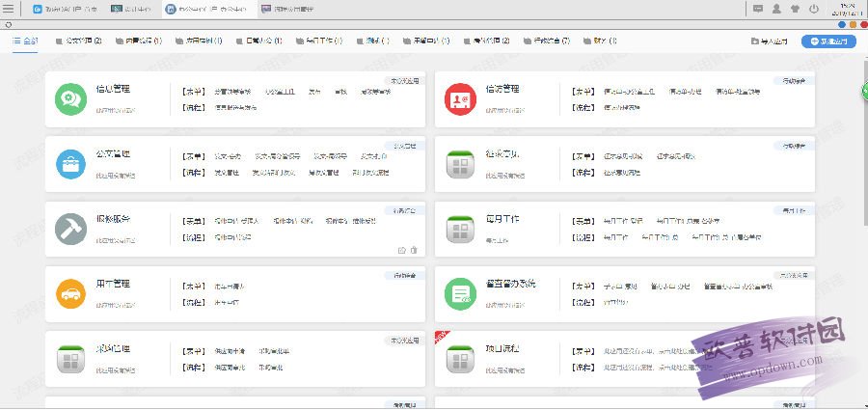Click the 报修服务 card title
Image resolution: width=868 pixels, height=410 pixels.
tap(114, 219)
